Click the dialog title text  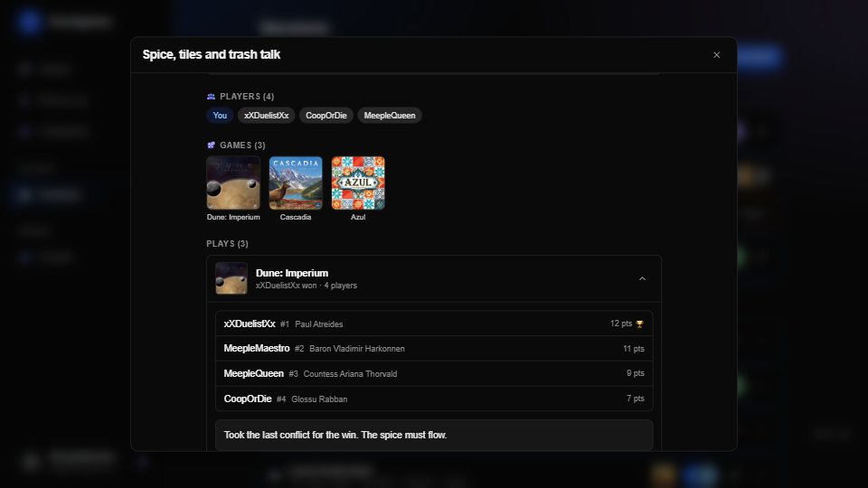pos(212,54)
